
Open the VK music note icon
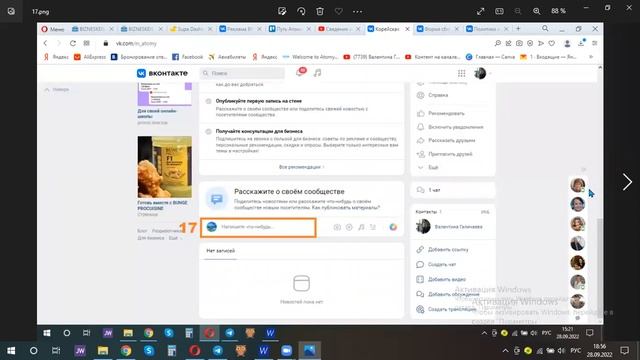click(317, 73)
